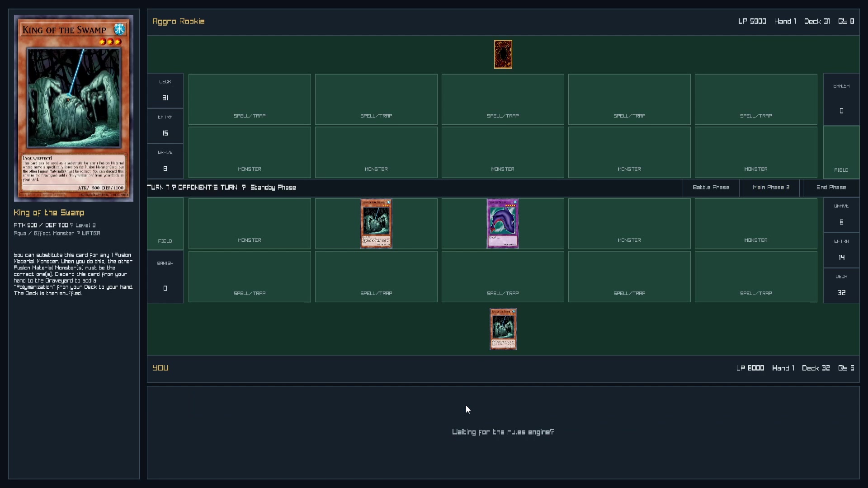Click your LP 8000 readout

tap(750, 368)
